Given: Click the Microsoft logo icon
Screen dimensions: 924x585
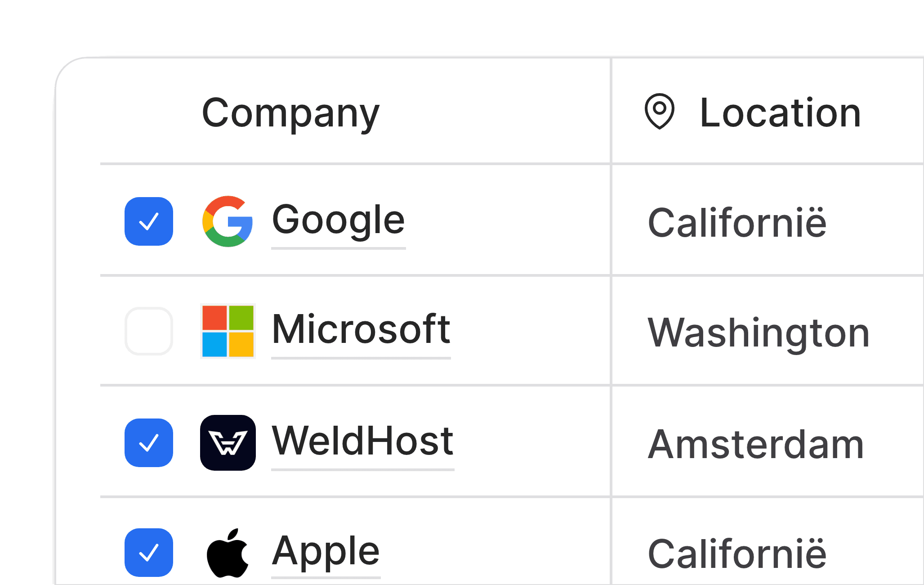Looking at the screenshot, I should click(228, 331).
